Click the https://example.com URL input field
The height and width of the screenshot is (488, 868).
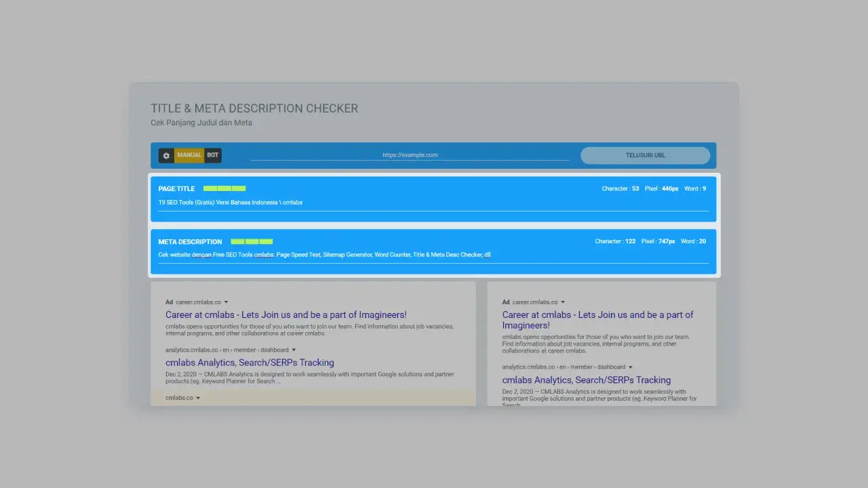pyautogui.click(x=410, y=155)
